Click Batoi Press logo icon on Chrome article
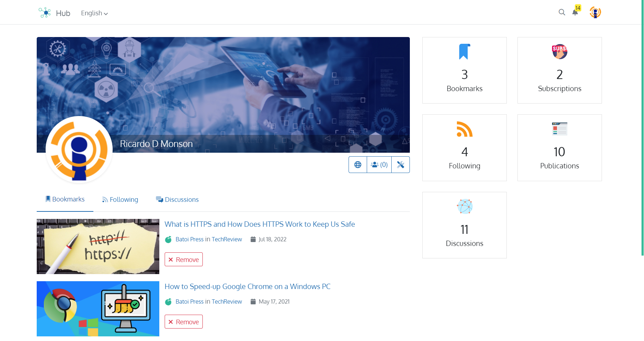The height and width of the screenshot is (341, 644). pos(168,302)
